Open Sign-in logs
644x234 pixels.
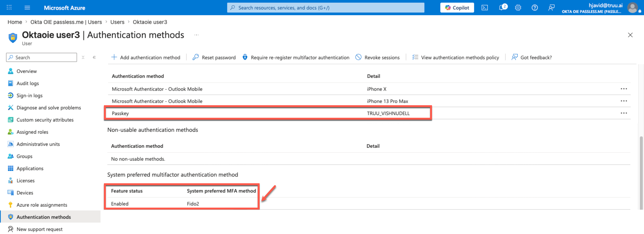(30, 95)
